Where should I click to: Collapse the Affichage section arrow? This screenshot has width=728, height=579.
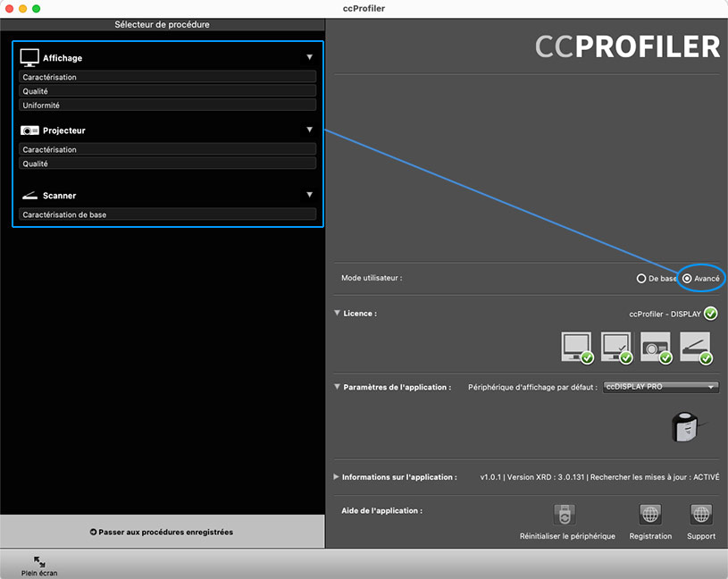[x=309, y=57]
